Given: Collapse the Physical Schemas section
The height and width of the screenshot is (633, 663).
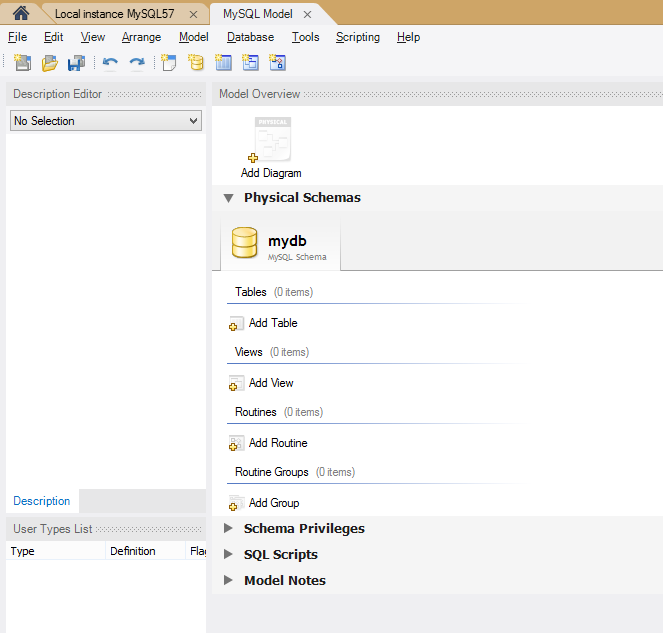Looking at the screenshot, I should click(229, 198).
